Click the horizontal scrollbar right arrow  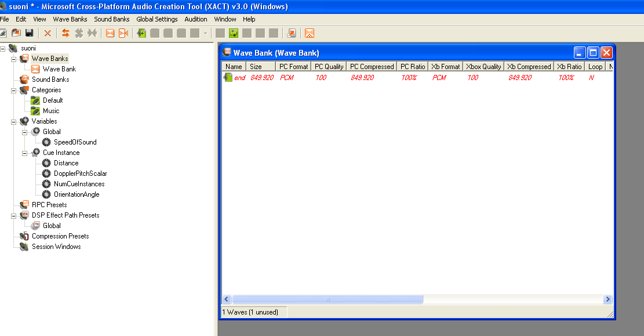(608, 299)
